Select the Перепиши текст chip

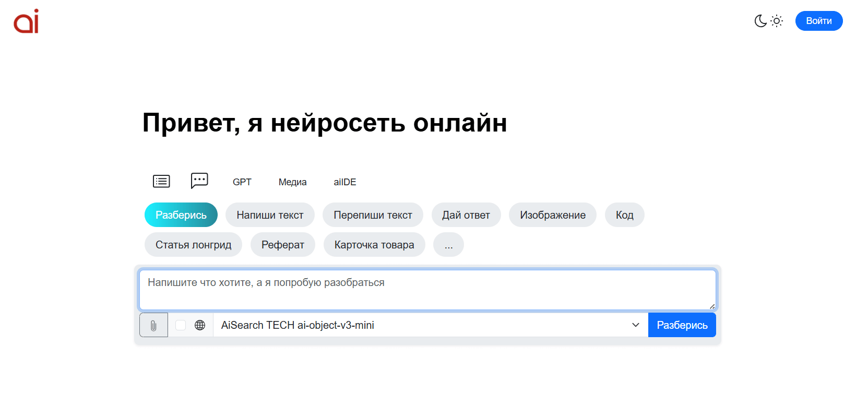(x=373, y=215)
